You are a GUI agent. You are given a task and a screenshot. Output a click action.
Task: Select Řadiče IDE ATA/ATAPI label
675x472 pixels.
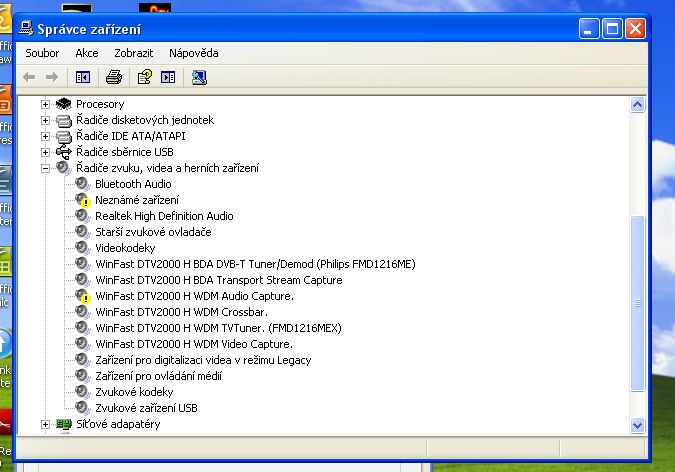pos(130,136)
